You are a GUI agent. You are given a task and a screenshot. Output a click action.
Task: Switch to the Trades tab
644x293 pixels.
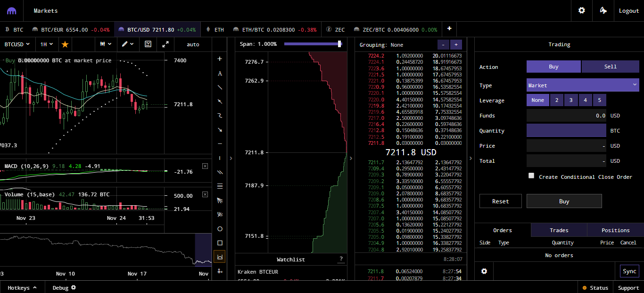pyautogui.click(x=559, y=230)
